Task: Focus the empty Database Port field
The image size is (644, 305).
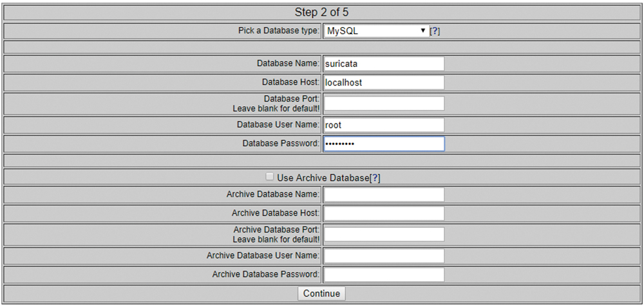Action: click(x=384, y=104)
